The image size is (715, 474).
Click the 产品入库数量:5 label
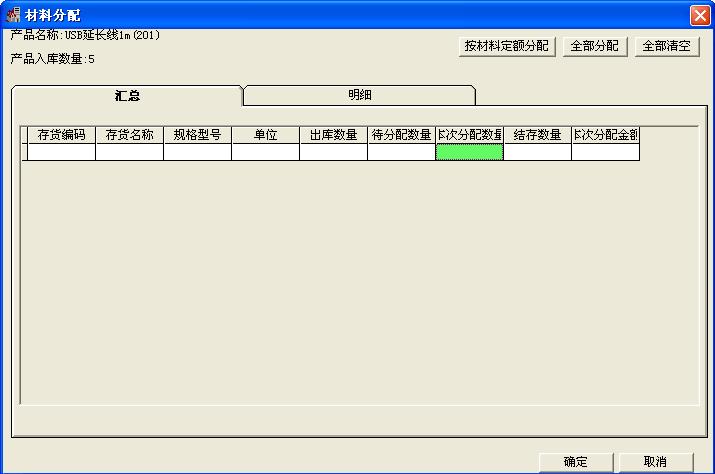tap(52, 59)
